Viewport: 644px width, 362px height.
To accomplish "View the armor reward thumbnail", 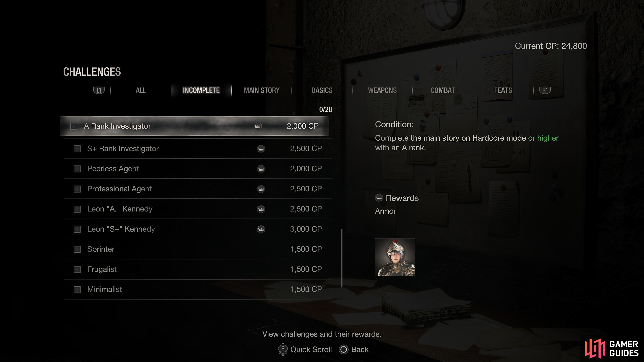I will [x=395, y=258].
